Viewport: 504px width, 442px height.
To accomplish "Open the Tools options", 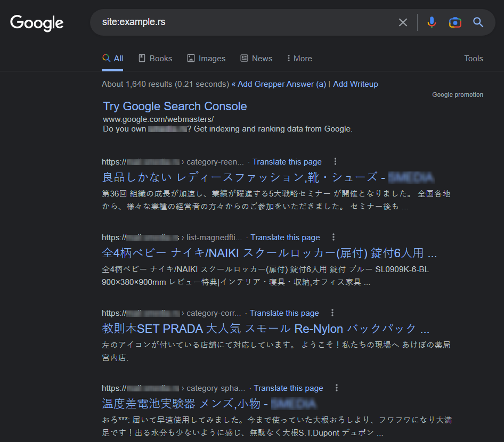I will (x=473, y=59).
